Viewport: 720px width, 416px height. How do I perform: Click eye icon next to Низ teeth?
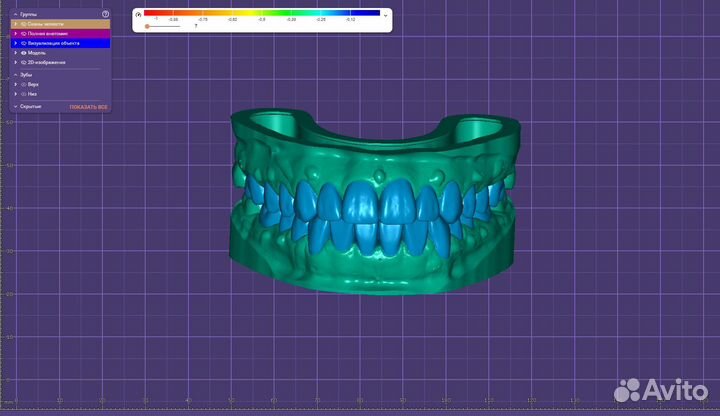point(24,94)
